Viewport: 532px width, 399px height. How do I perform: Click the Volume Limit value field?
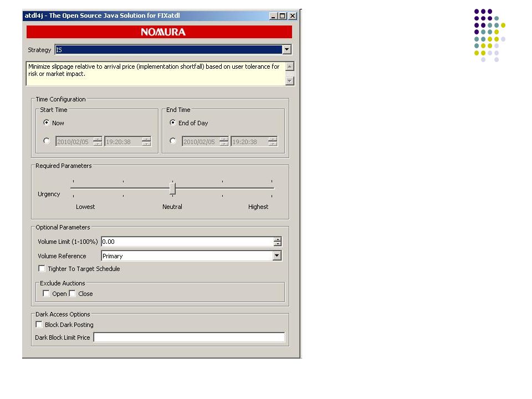tap(187, 242)
